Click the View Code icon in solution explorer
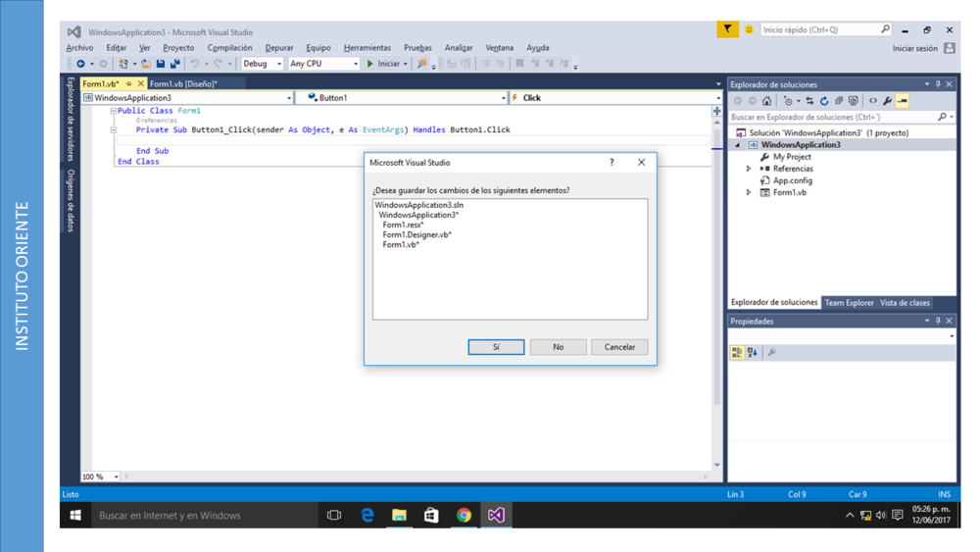The height and width of the screenshot is (552, 980). (x=873, y=101)
